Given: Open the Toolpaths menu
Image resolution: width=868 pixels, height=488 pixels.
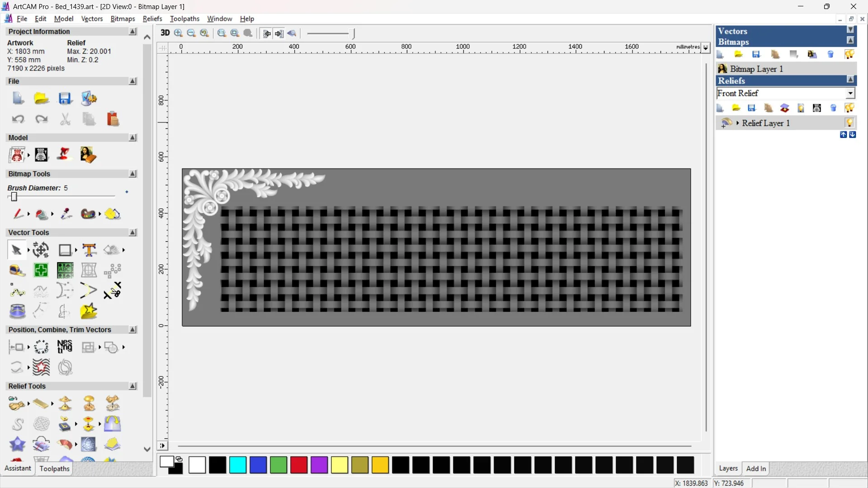Looking at the screenshot, I should point(184,19).
